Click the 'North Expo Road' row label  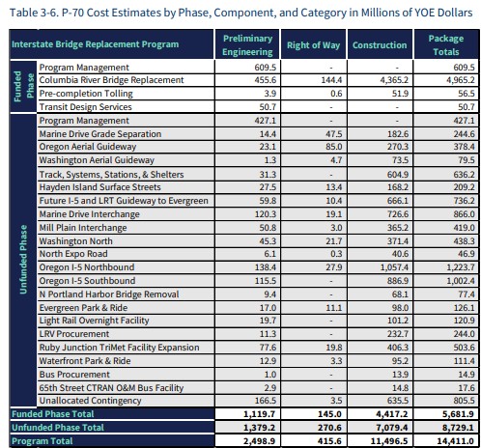[73, 254]
